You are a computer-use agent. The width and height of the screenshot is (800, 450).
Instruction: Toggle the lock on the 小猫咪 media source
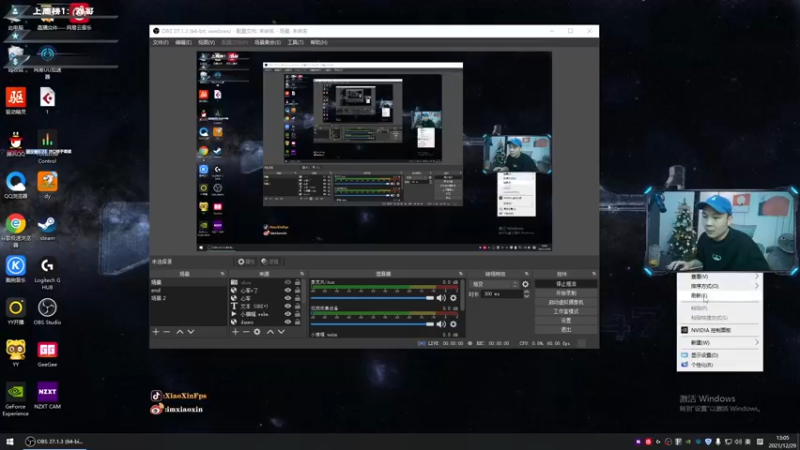297,314
